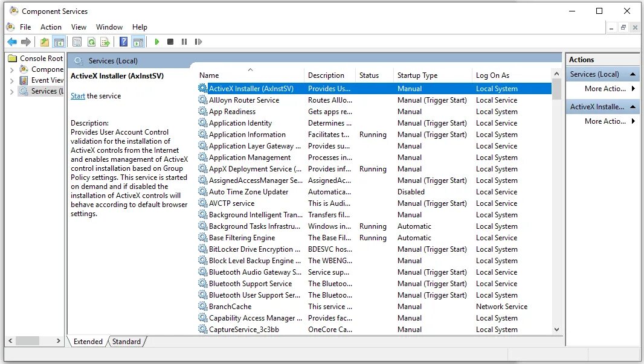Select the CaptureService_3c3bb row

point(374,329)
